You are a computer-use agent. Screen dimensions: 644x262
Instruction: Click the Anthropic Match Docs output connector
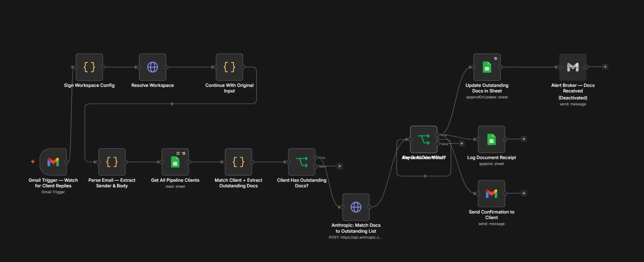click(x=369, y=207)
